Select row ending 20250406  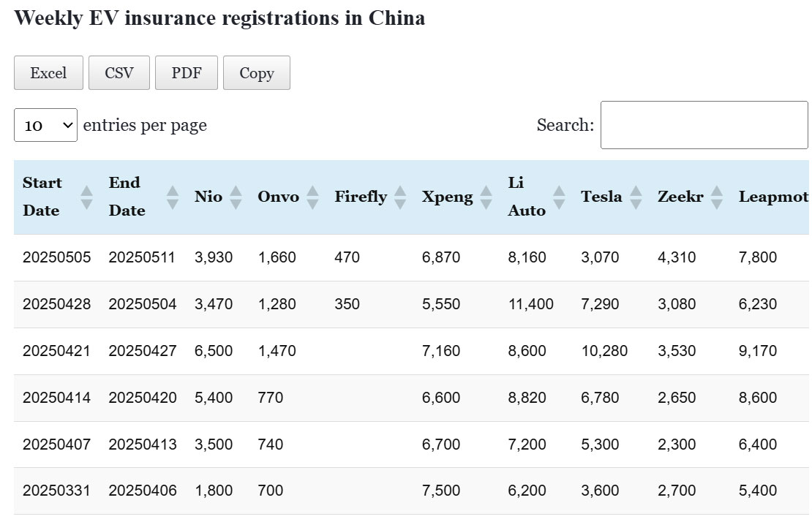click(x=143, y=491)
